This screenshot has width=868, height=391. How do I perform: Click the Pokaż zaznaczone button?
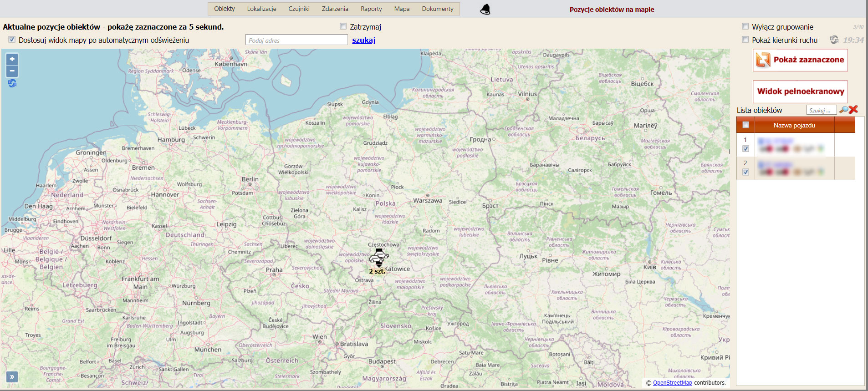800,60
